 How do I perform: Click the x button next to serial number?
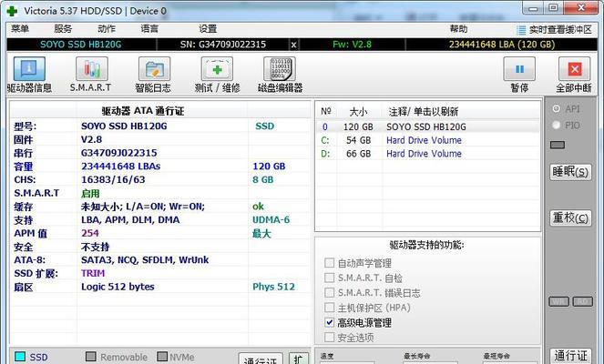pos(293,45)
